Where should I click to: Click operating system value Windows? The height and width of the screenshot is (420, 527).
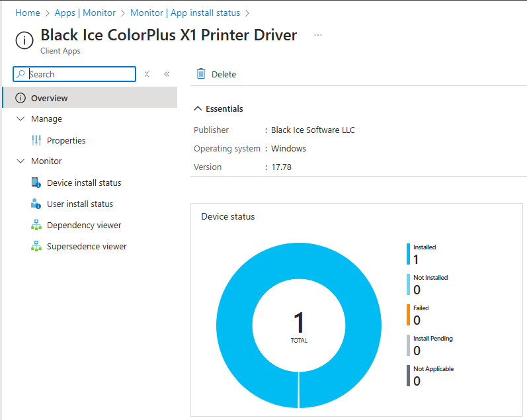[x=288, y=149]
